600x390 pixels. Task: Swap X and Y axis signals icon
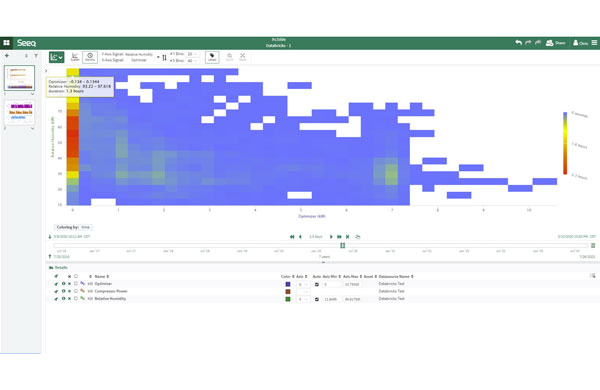click(x=164, y=57)
